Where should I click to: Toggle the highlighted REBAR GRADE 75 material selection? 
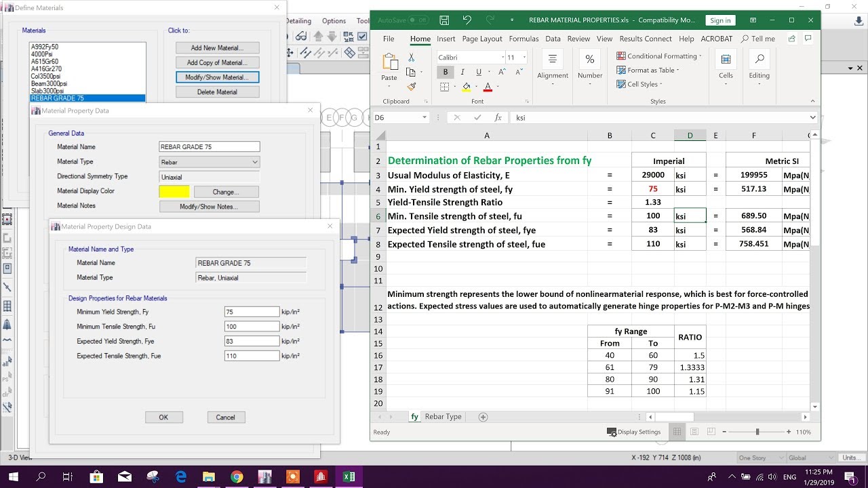[x=87, y=98]
